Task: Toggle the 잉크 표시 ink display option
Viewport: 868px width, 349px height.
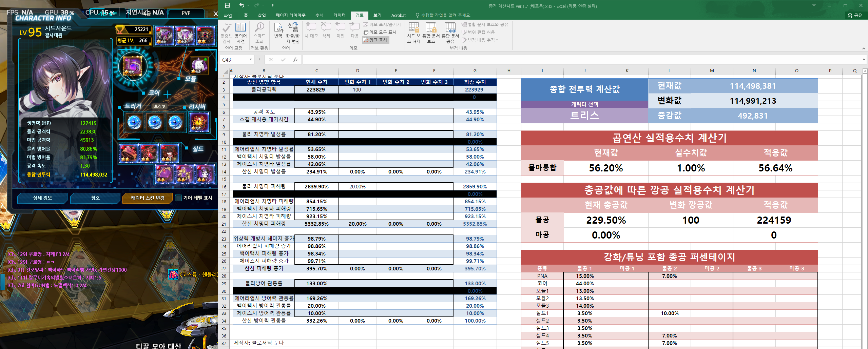Action: [375, 40]
